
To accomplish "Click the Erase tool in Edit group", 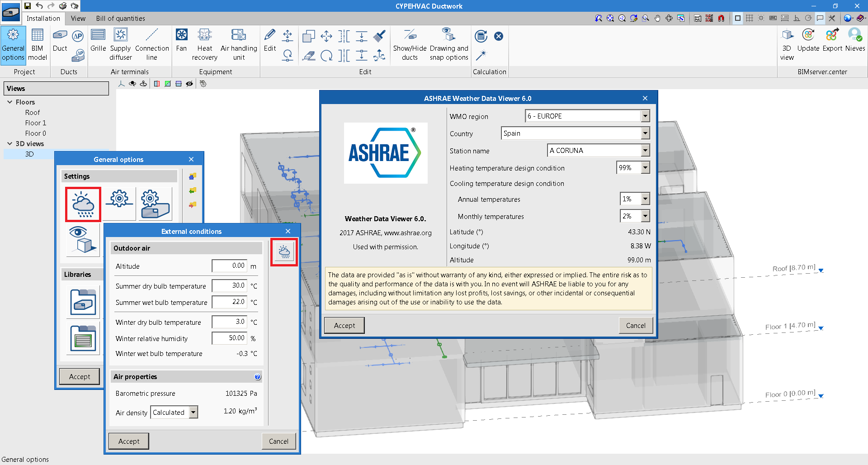I will (x=309, y=56).
